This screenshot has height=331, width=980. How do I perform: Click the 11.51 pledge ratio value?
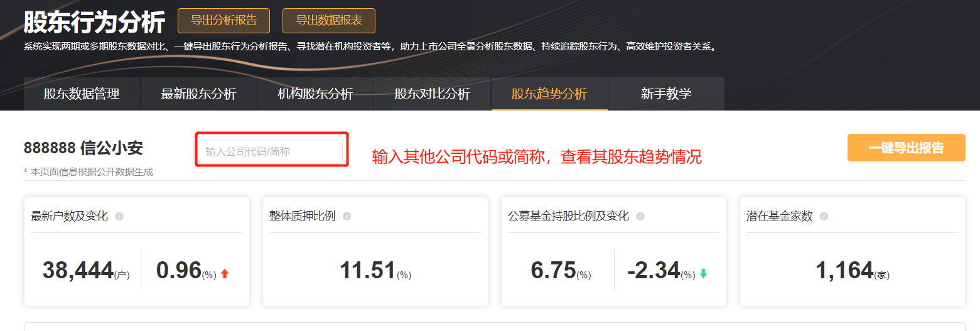coord(367,270)
